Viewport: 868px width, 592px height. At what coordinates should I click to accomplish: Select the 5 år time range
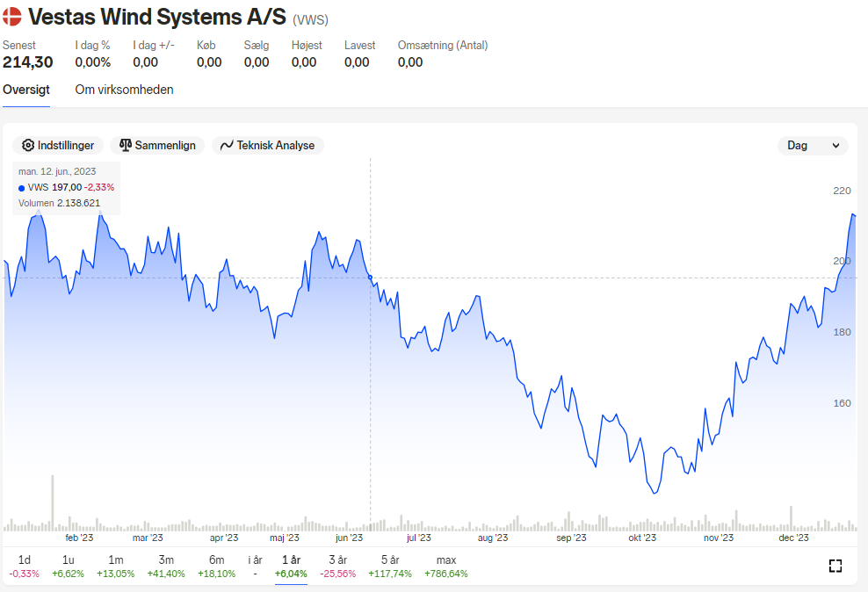390,566
